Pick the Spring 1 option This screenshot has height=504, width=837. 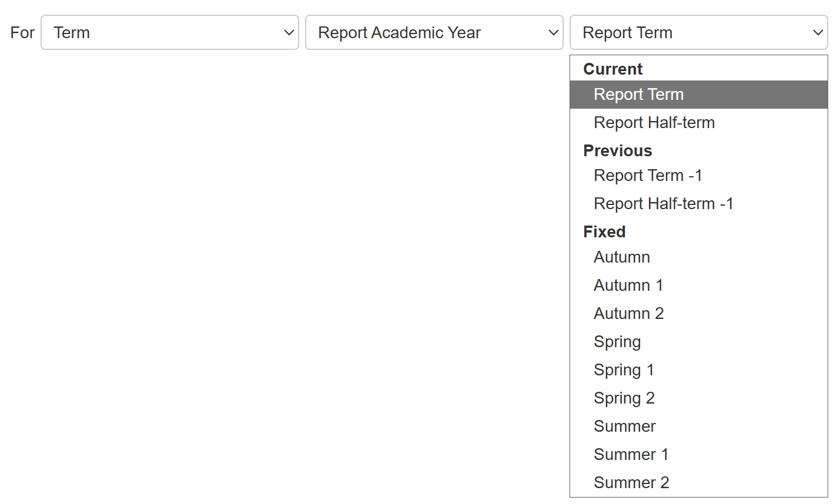point(624,370)
